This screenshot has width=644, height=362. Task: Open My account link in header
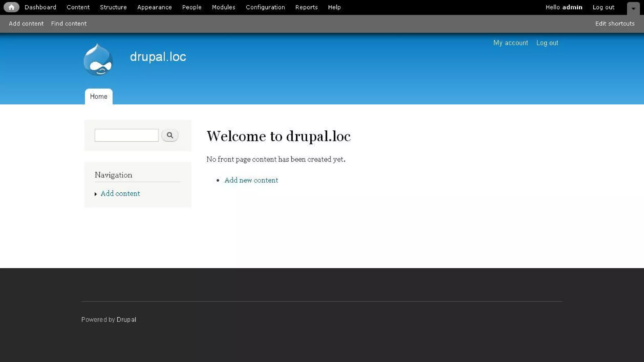coord(510,43)
